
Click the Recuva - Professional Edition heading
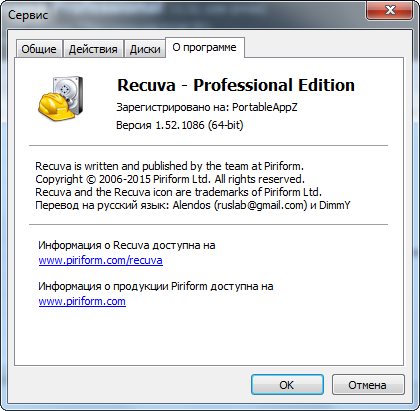tap(236, 85)
